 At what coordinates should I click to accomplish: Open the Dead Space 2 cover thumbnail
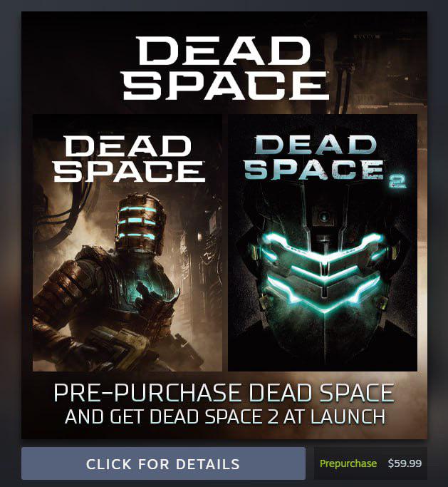click(x=323, y=243)
